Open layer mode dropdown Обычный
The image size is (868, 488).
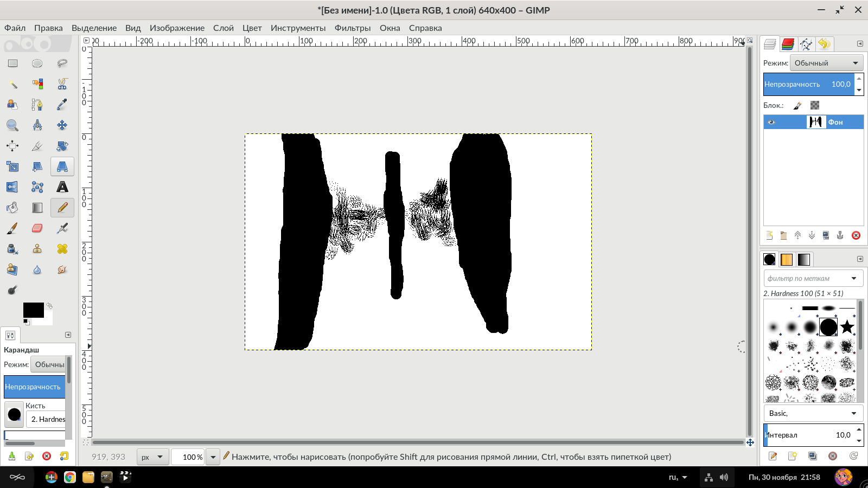[826, 63]
